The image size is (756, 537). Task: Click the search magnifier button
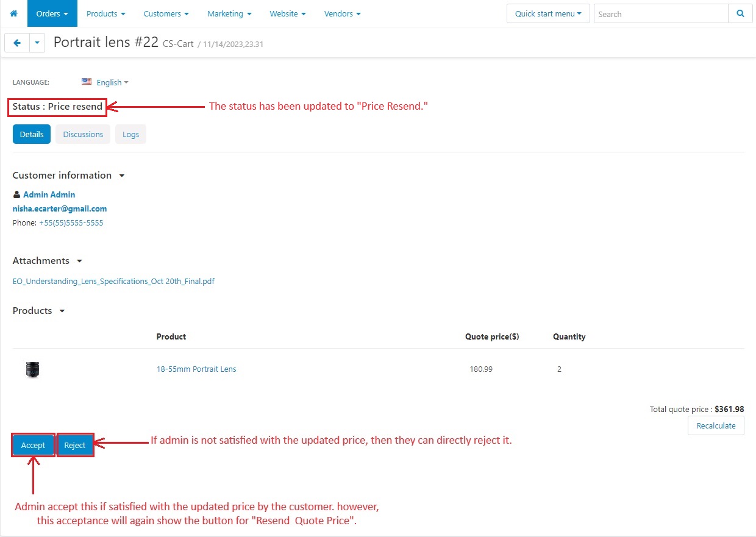tap(740, 13)
